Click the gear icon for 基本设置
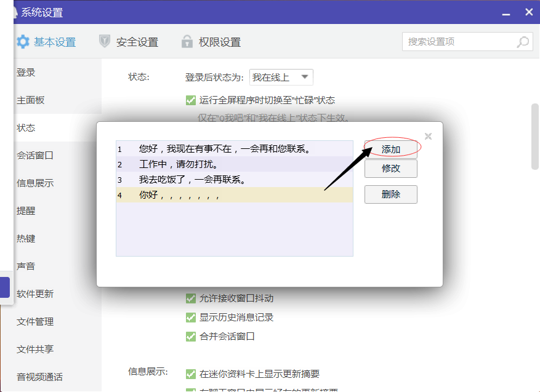Image resolution: width=540 pixels, height=392 pixels. pyautogui.click(x=23, y=42)
